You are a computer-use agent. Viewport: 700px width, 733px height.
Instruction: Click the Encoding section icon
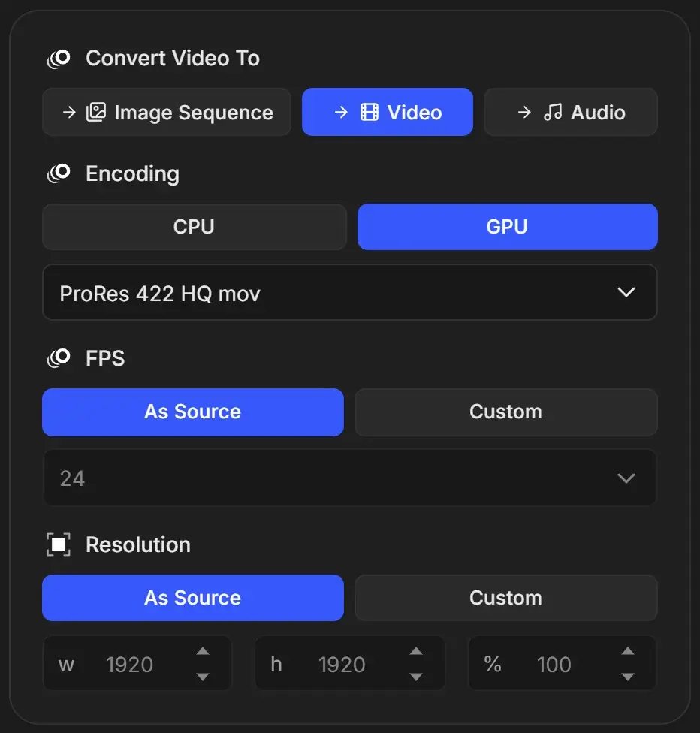(x=59, y=173)
